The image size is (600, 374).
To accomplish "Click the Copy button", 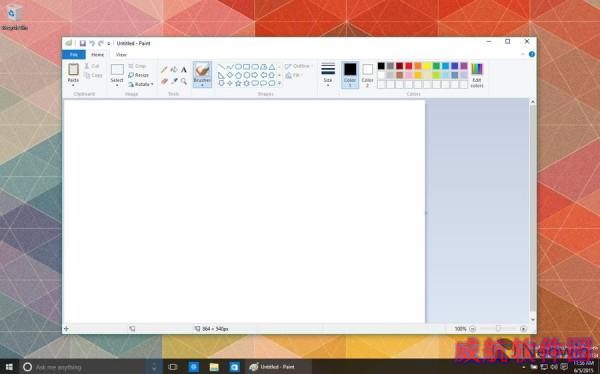I will (93, 75).
